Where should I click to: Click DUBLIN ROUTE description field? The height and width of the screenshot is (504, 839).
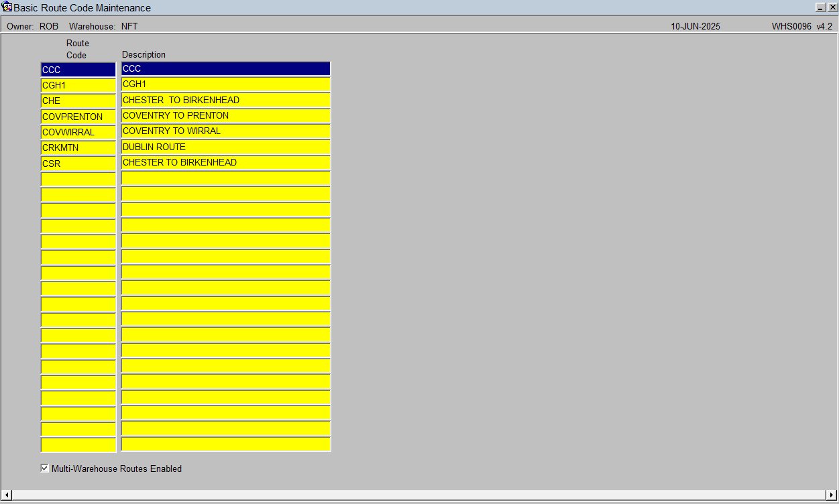(x=226, y=147)
